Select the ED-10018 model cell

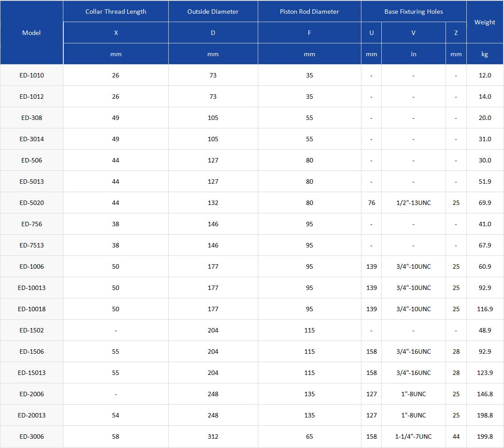coord(31,309)
